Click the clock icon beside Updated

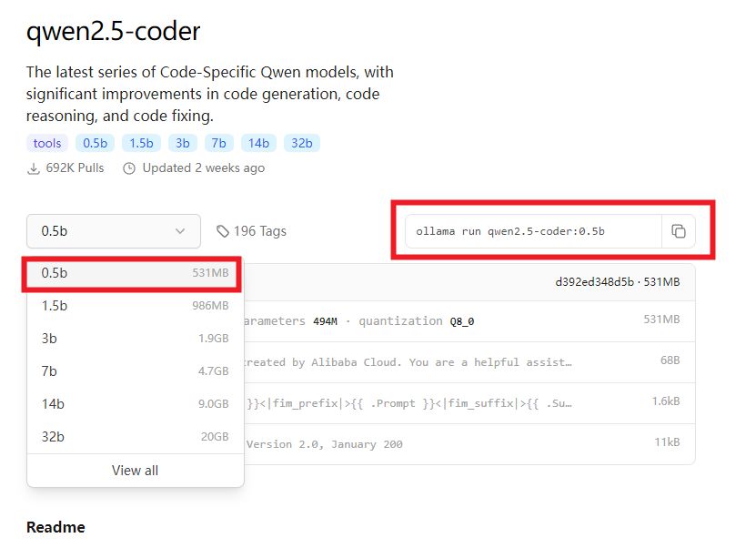pos(129,168)
